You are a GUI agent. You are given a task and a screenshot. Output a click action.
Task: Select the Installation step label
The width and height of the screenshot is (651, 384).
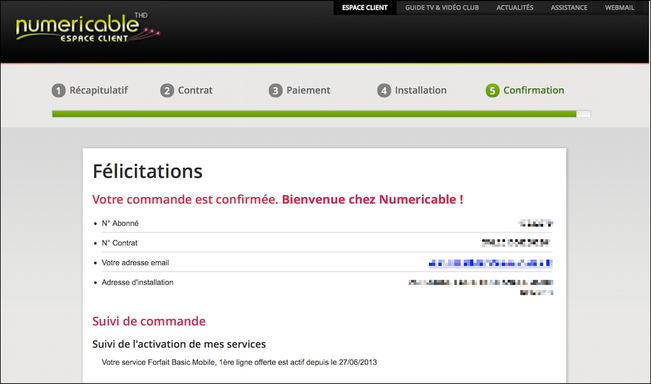pos(421,90)
